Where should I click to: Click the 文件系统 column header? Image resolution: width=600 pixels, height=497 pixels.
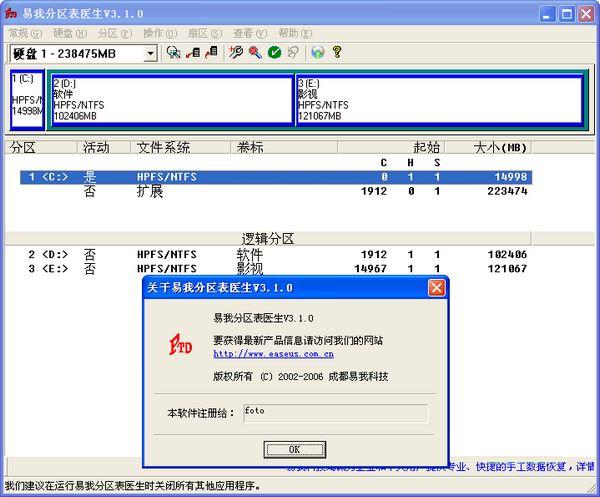pyautogui.click(x=163, y=147)
